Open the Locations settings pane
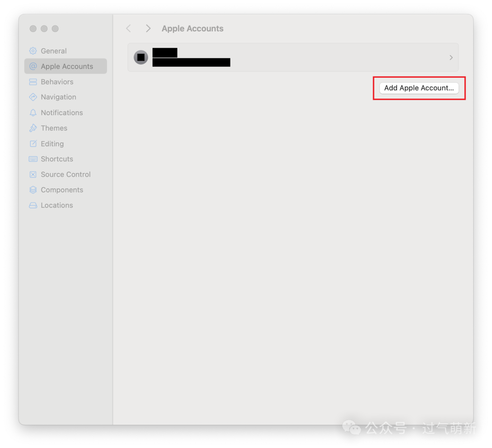Screen dimensions: 492x448 66,205
